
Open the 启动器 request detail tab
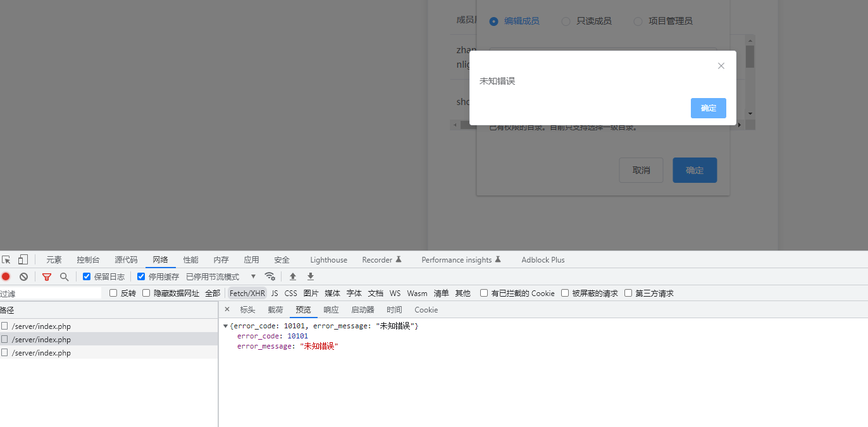click(363, 309)
